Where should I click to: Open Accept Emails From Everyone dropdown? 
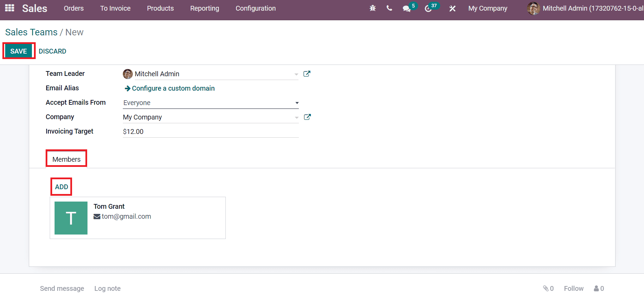211,103
